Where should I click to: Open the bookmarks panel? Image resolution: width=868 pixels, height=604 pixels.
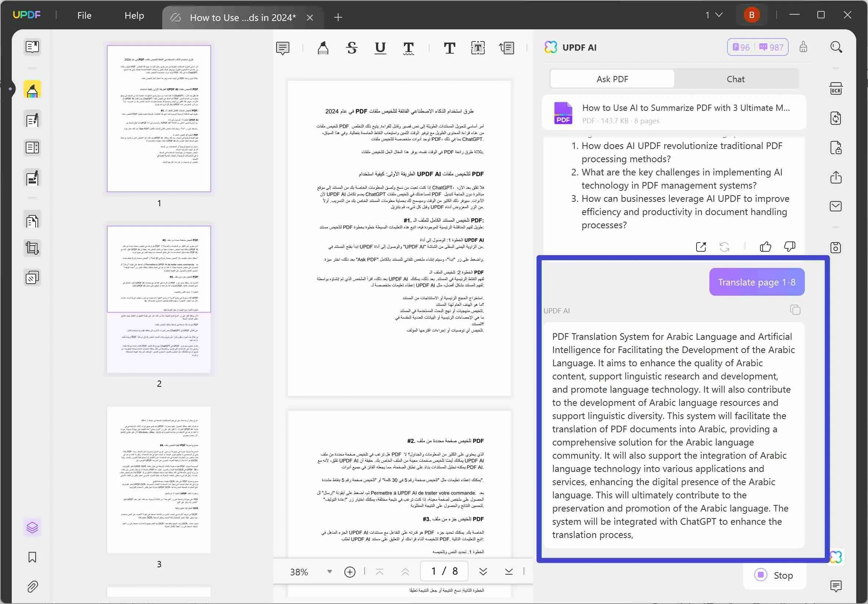[32, 557]
